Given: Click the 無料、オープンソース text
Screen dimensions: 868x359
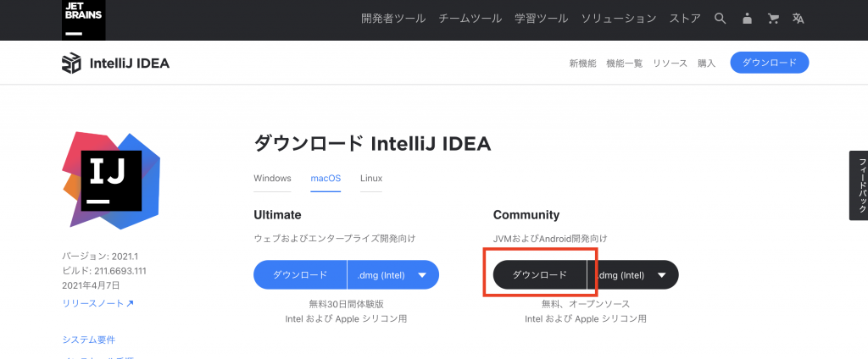Looking at the screenshot, I should pos(586,304).
